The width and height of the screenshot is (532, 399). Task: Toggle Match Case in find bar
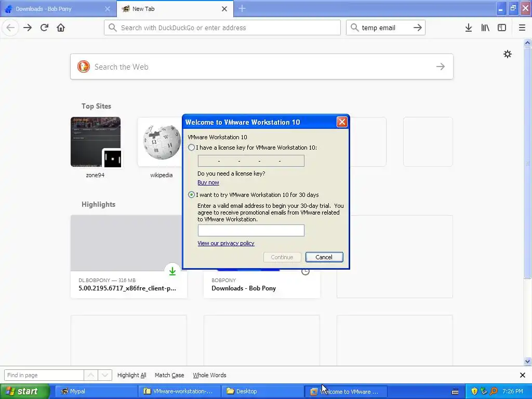[x=169, y=375]
